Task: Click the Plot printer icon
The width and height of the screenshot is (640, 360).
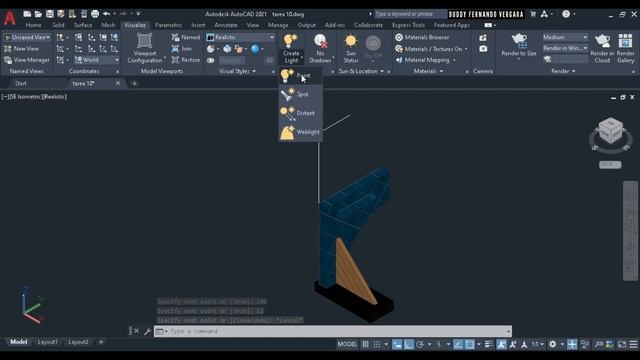Action: click(x=95, y=14)
